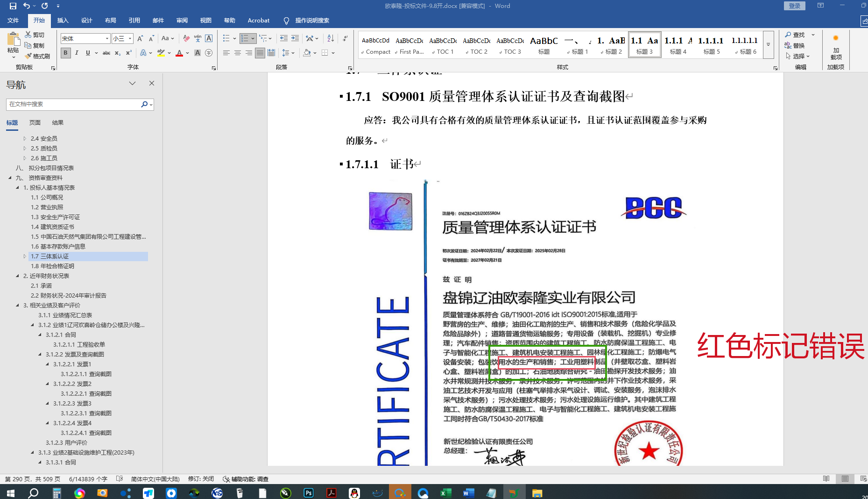Click the add-ins (加载项) button
The width and height of the screenshot is (868, 499).
pos(836,47)
